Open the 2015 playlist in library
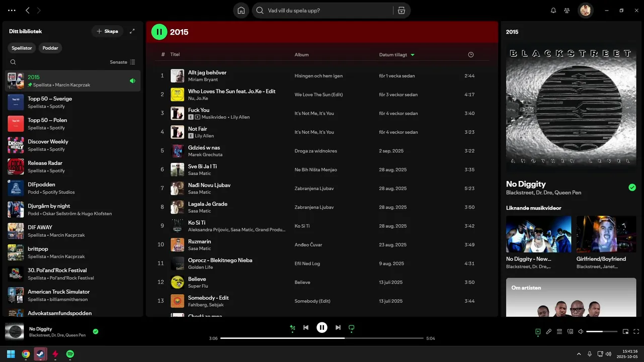The width and height of the screenshot is (644, 362). (73, 81)
